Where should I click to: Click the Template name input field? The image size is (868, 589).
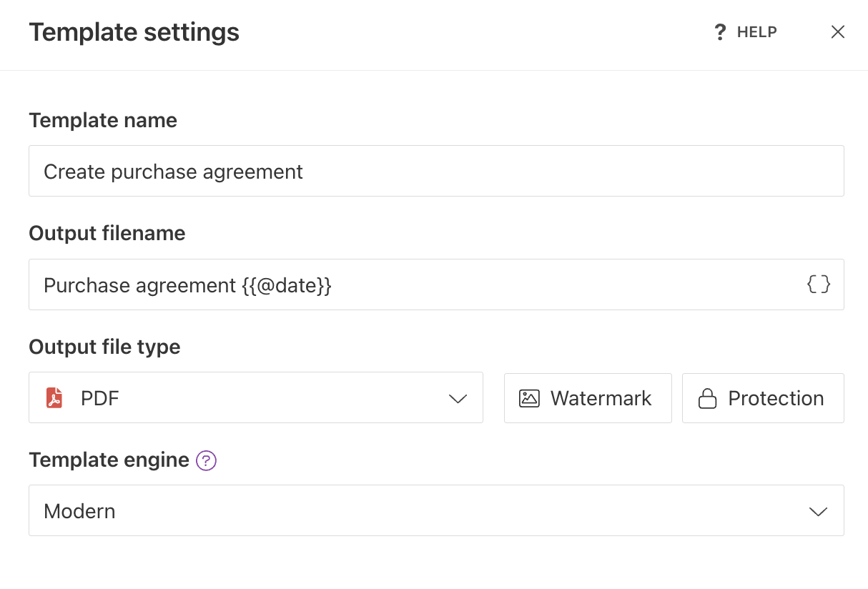pyautogui.click(x=436, y=171)
